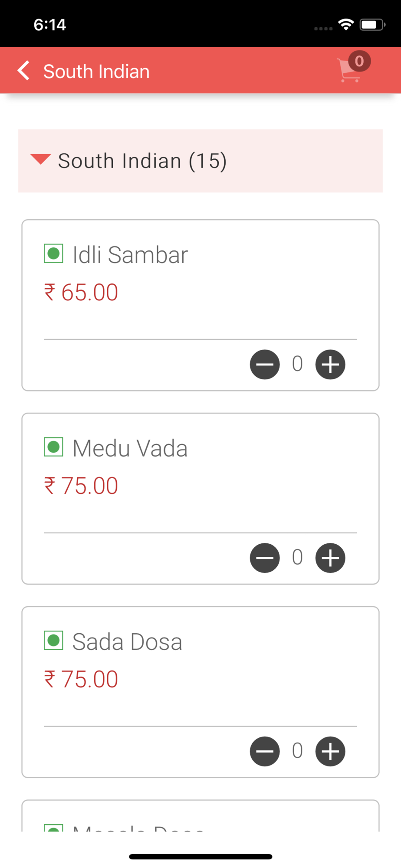Tap the cart badge showing 0

[x=359, y=61]
